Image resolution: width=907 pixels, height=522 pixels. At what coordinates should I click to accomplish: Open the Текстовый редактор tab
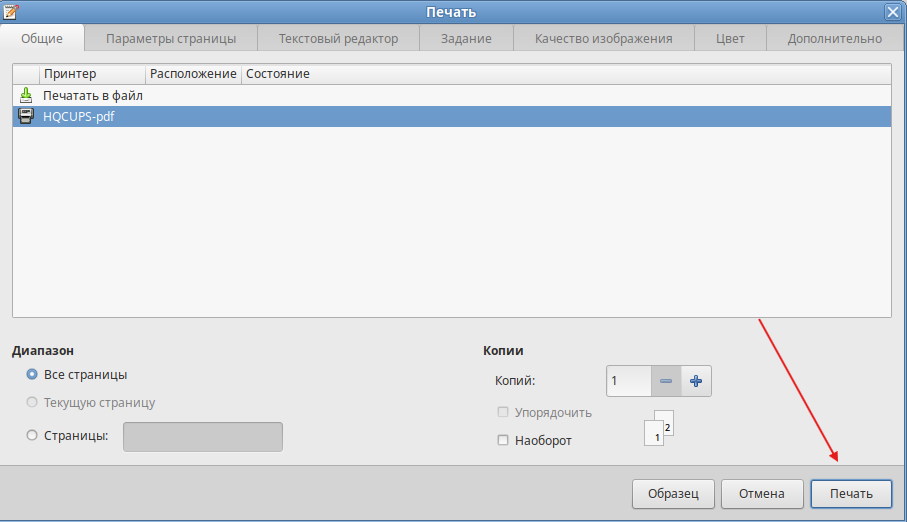click(x=338, y=39)
